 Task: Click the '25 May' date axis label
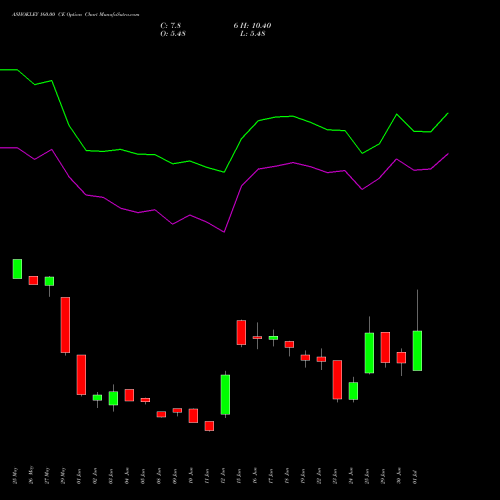[x=15, y=476]
